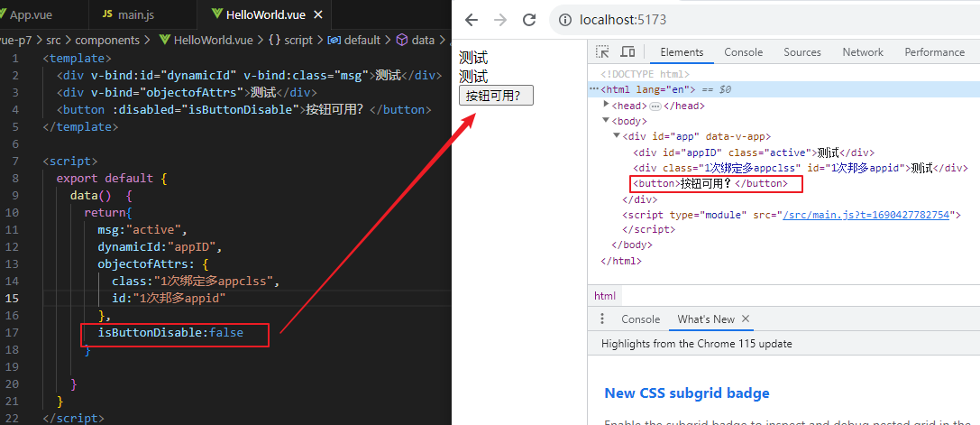980x425 pixels.
Task: Click the ellipsis inside head element
Action: click(x=655, y=106)
